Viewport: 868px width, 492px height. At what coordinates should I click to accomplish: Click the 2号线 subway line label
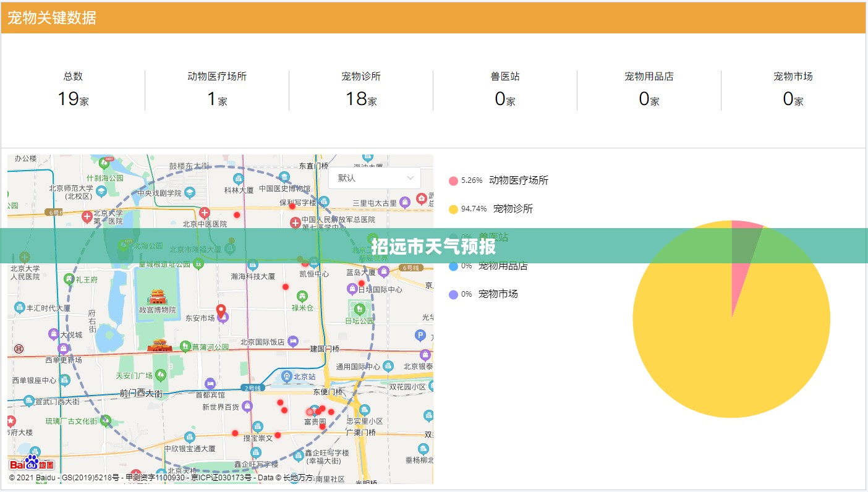(253, 388)
